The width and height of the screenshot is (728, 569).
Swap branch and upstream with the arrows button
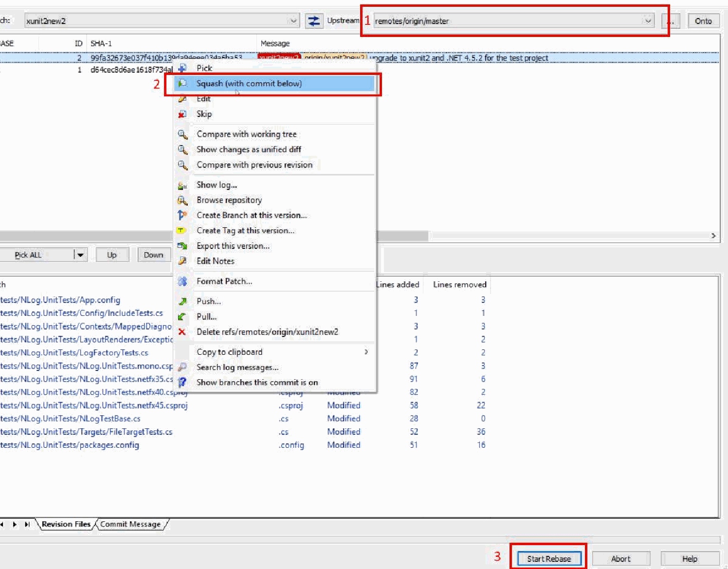(314, 21)
